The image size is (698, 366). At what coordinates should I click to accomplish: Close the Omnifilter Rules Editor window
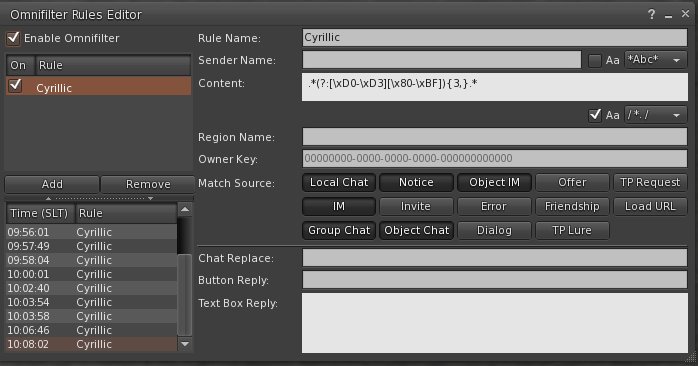tap(686, 14)
